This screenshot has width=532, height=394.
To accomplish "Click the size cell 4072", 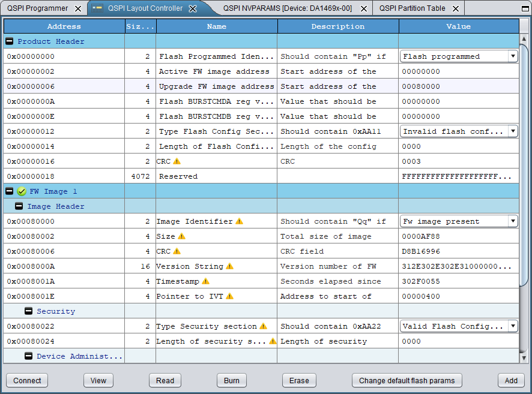I will coord(140,176).
